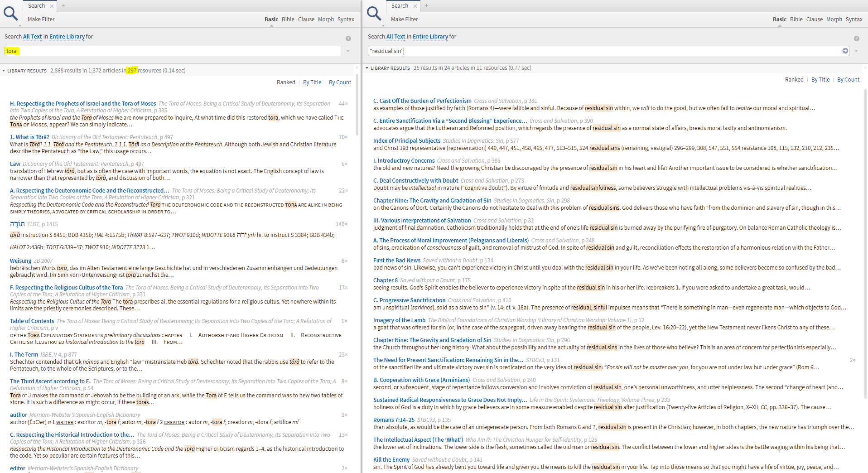The width and height of the screenshot is (868, 473).
Task: Sort right results By Title
Action: click(820, 80)
